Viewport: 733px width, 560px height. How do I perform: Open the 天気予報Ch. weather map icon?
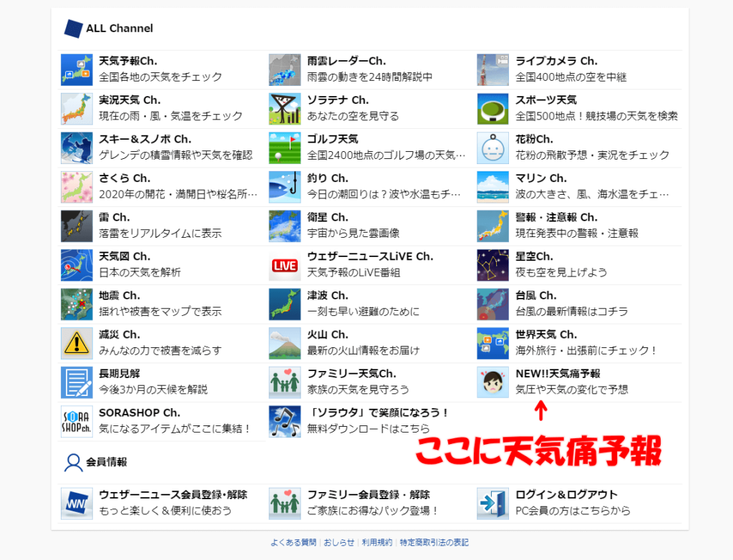pyautogui.click(x=77, y=69)
